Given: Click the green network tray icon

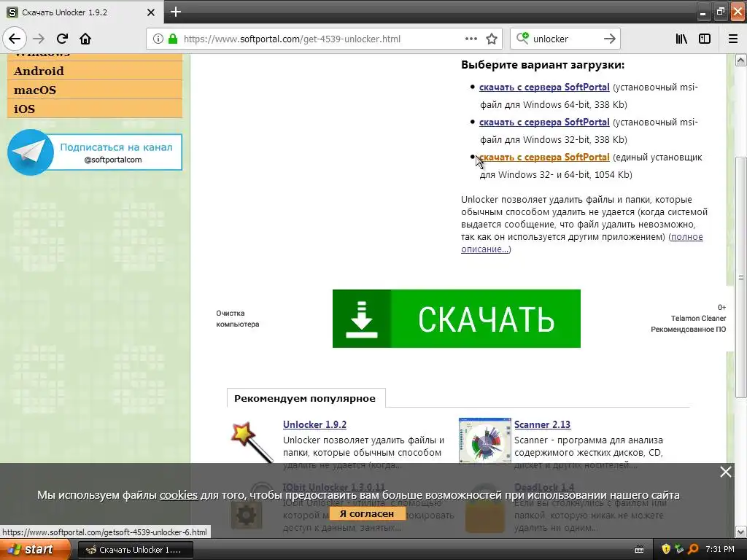Looking at the screenshot, I should [x=680, y=550].
